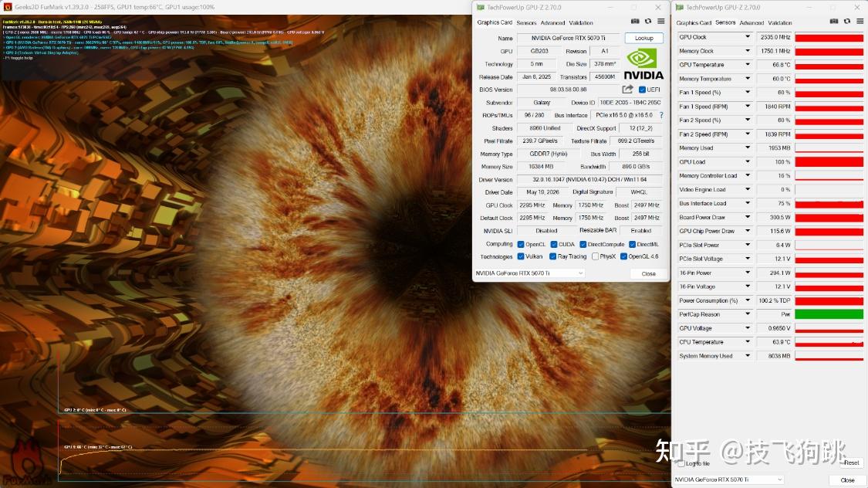This screenshot has height=488, width=868.
Task: Open the GPU Clock sensor dropdown
Action: pos(748,37)
